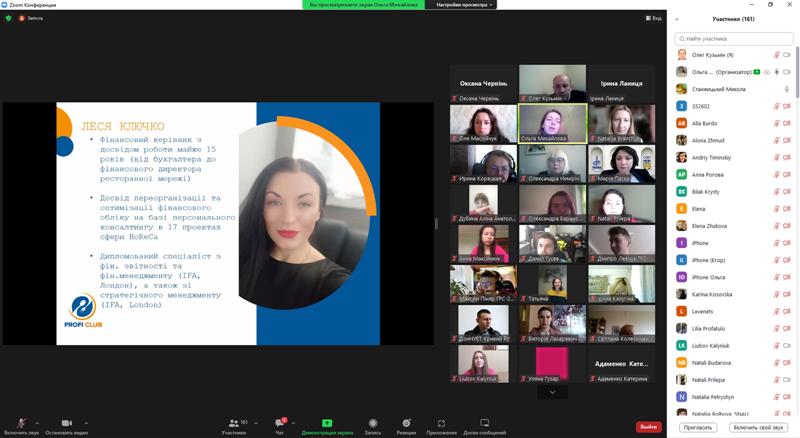Click camera icon in Natali Prilepa row
The height and width of the screenshot is (438, 800).
(x=787, y=379)
